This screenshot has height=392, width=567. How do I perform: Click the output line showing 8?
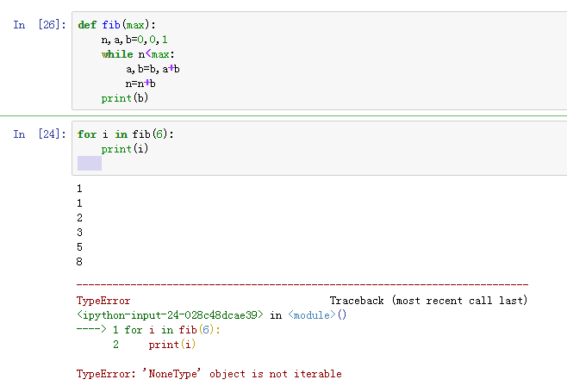[x=80, y=261]
